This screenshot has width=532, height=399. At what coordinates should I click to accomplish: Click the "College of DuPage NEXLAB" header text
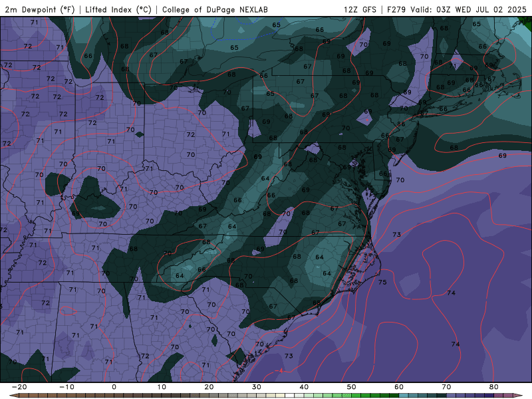coord(215,9)
